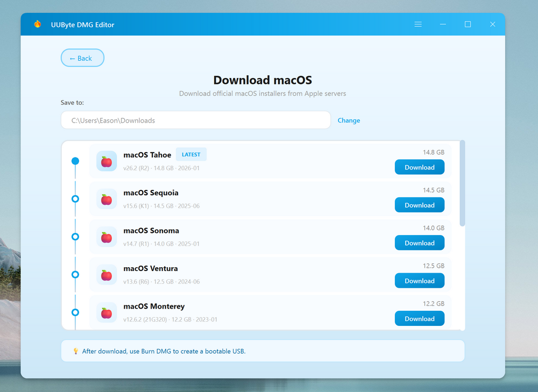The width and height of the screenshot is (538, 392).
Task: Click the macOS Sonoma apple icon
Action: [x=107, y=237]
